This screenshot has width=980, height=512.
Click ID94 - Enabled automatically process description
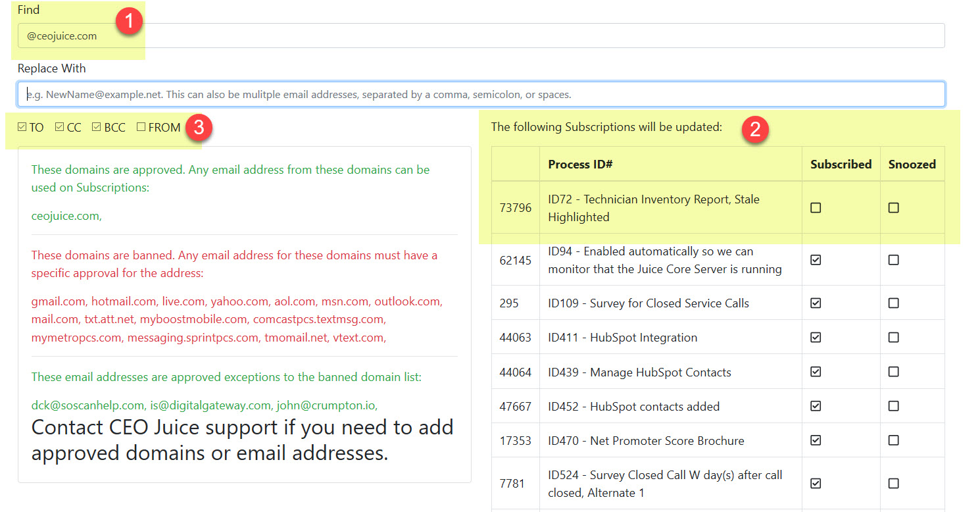click(x=665, y=260)
